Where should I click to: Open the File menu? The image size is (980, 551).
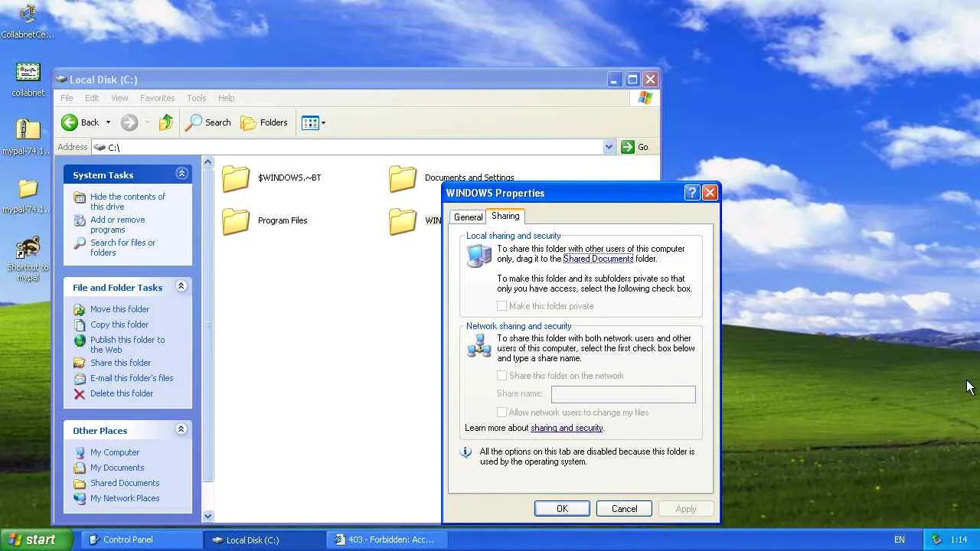click(67, 98)
